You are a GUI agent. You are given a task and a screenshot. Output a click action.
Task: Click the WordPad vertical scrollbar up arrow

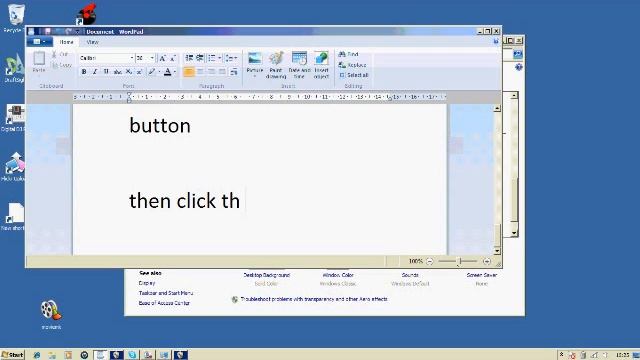497,108
